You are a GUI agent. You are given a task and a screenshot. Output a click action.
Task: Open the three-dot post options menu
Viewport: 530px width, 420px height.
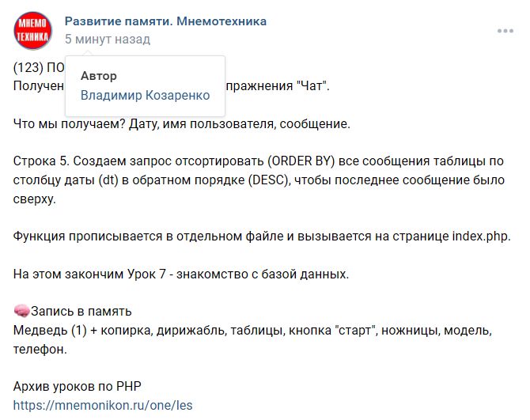click(505, 30)
